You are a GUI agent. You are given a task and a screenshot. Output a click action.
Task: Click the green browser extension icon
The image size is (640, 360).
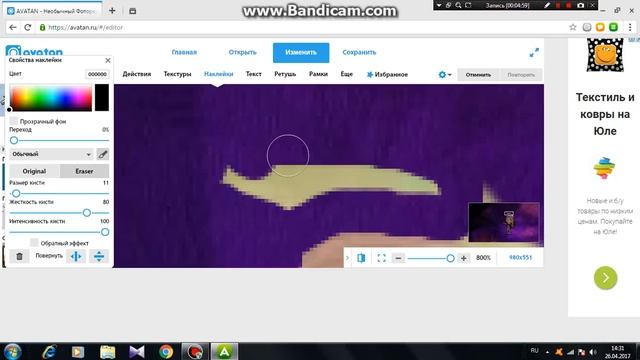(x=613, y=27)
